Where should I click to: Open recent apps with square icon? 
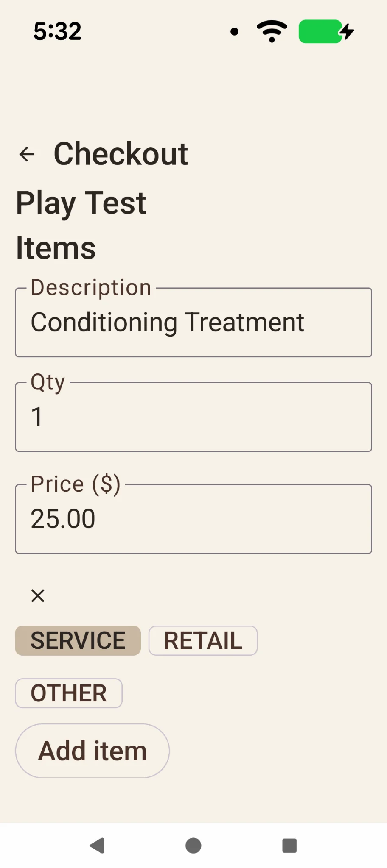(x=289, y=846)
